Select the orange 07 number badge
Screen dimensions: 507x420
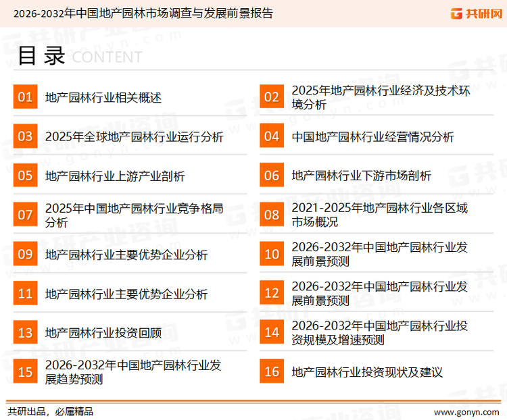point(25,215)
